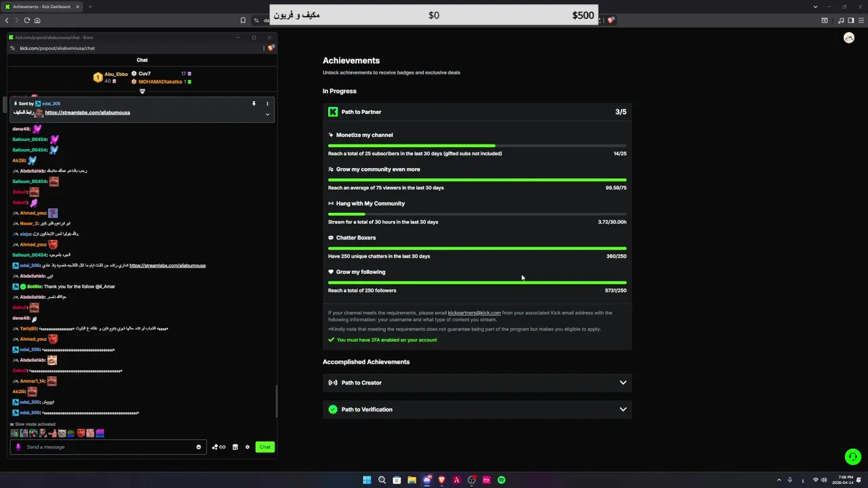868x488 pixels.
Task: Click Chatter Boxers progress bar
Action: click(x=477, y=249)
